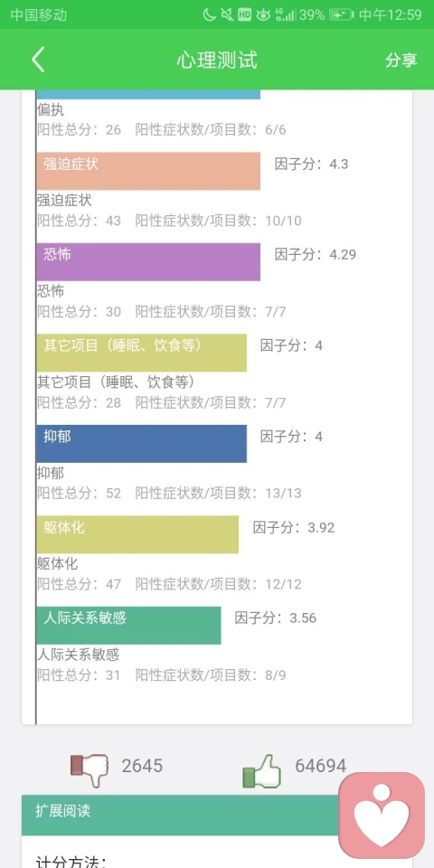Open the pink heart floating icon
The width and height of the screenshot is (434, 868).
(382, 815)
